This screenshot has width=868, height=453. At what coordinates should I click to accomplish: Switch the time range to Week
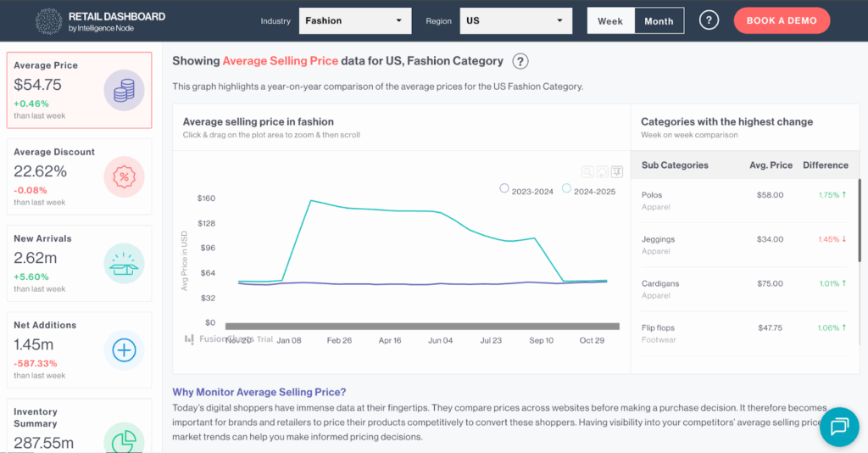610,21
